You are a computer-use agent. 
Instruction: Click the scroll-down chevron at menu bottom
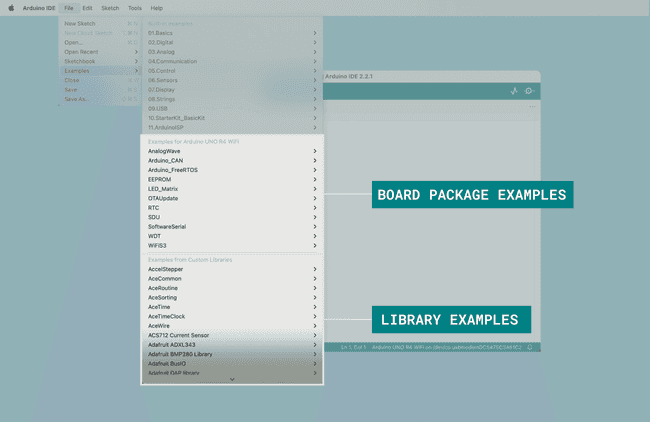pyautogui.click(x=232, y=379)
